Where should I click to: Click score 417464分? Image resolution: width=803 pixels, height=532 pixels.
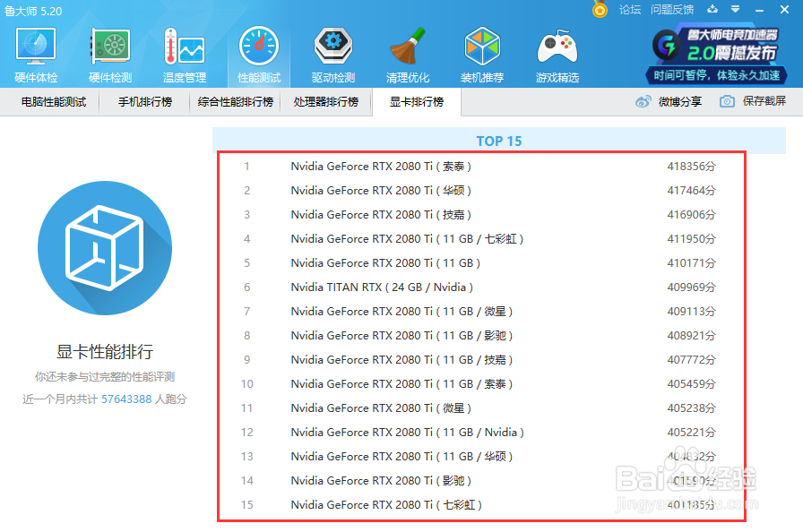pos(691,190)
